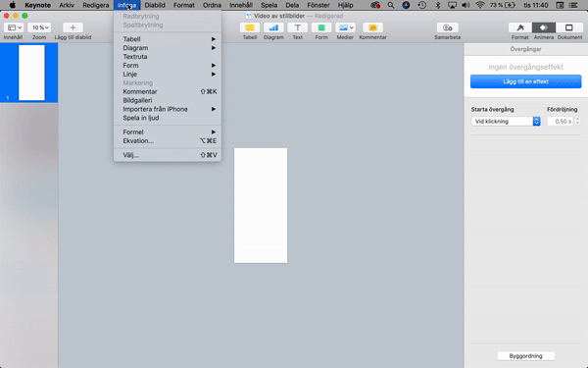The image size is (588, 368).
Task: Click the Kommentar toolbar icon
Action: [x=372, y=27]
